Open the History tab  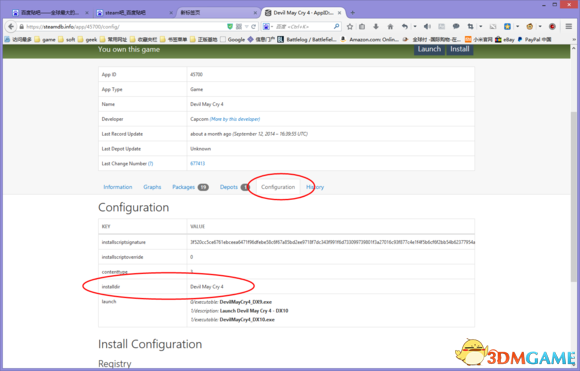click(x=315, y=187)
